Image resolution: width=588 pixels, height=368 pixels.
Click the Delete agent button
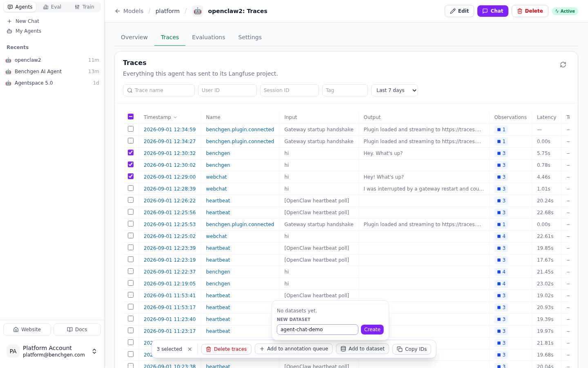coord(530,11)
